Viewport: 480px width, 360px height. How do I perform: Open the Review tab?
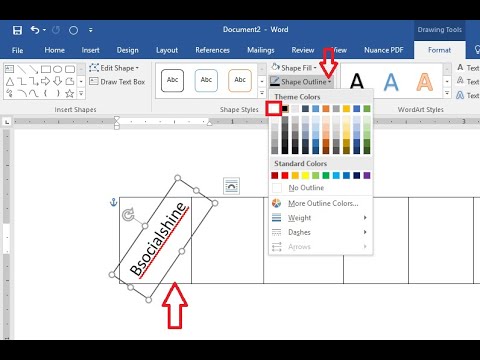(303, 50)
